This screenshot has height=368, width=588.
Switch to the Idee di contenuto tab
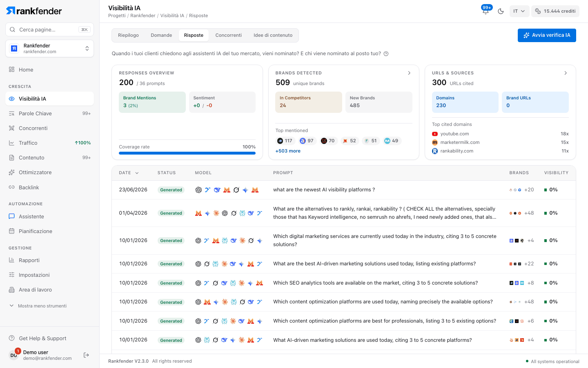click(273, 35)
